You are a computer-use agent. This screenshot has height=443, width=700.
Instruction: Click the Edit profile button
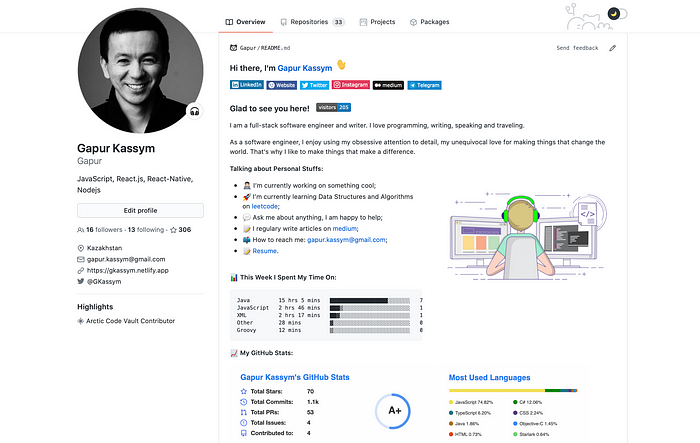point(140,210)
